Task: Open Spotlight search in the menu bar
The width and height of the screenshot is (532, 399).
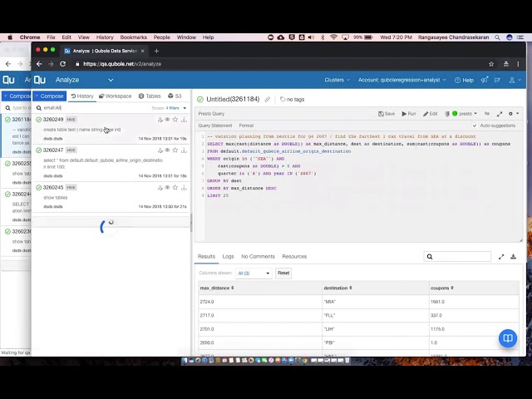Action: [x=497, y=37]
